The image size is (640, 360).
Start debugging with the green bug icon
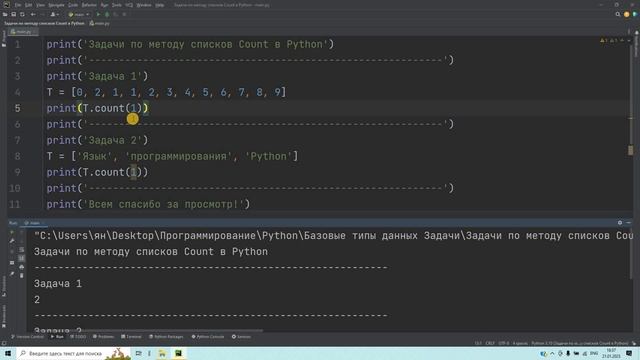point(107,14)
